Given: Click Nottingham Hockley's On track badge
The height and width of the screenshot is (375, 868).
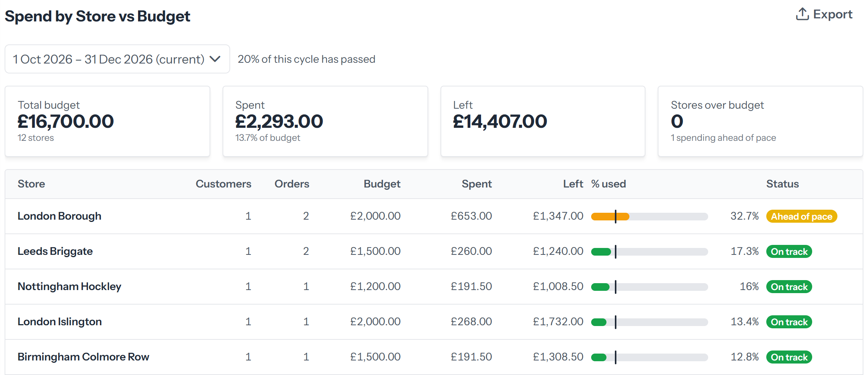Looking at the screenshot, I should click(789, 287).
